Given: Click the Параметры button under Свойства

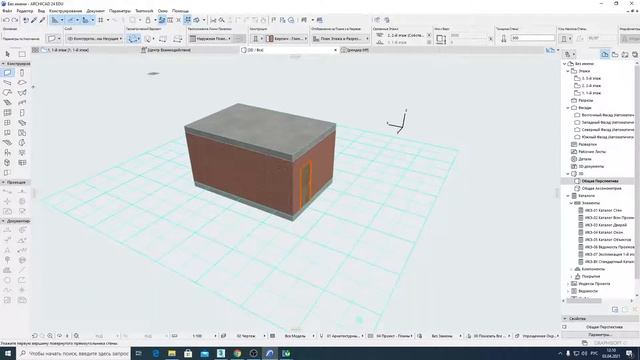Looking at the screenshot, I should (599, 335).
